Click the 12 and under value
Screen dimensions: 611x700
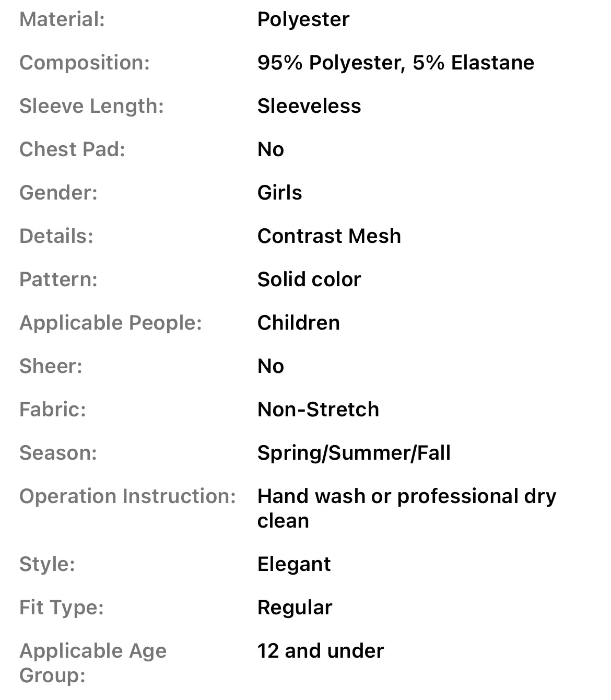(321, 651)
